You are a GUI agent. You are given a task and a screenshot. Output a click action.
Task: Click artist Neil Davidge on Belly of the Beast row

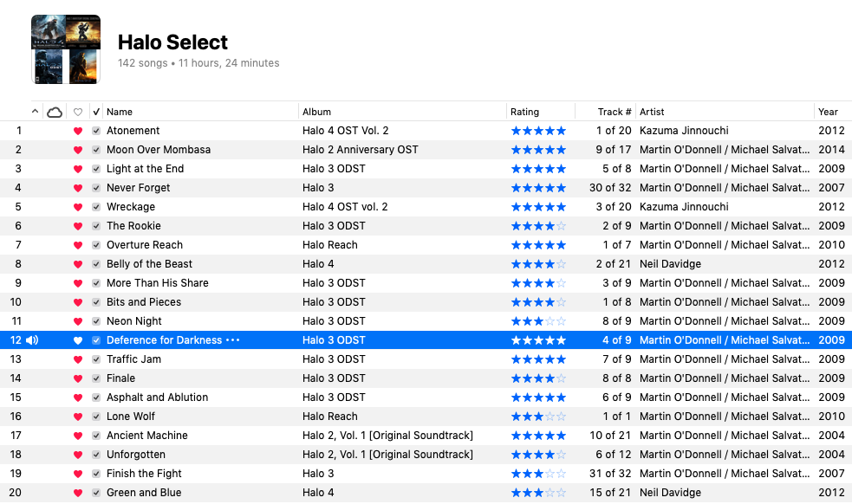click(671, 264)
